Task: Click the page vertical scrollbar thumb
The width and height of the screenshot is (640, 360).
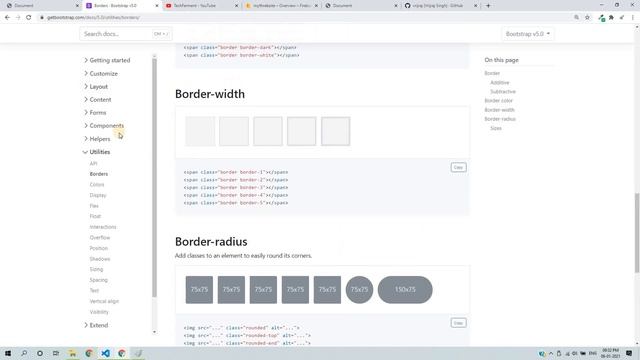Action: pyautogui.click(x=637, y=233)
